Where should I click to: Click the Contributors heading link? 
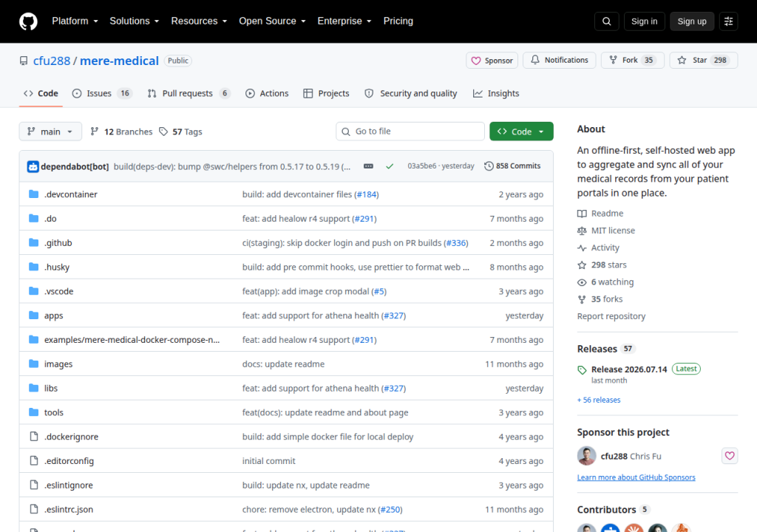[606, 509]
